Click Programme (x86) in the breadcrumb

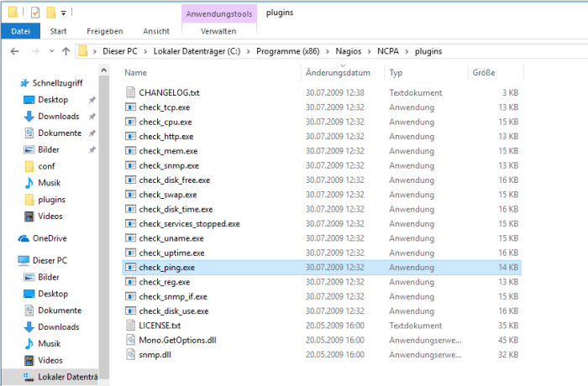287,51
